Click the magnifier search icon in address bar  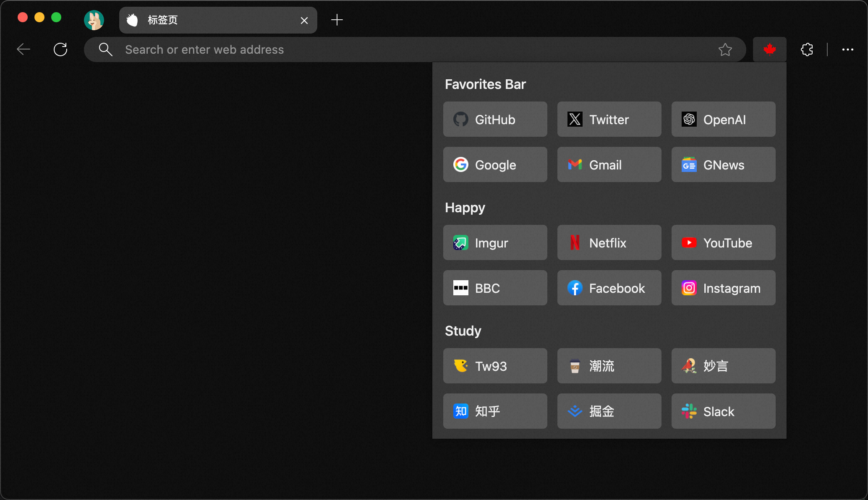105,49
